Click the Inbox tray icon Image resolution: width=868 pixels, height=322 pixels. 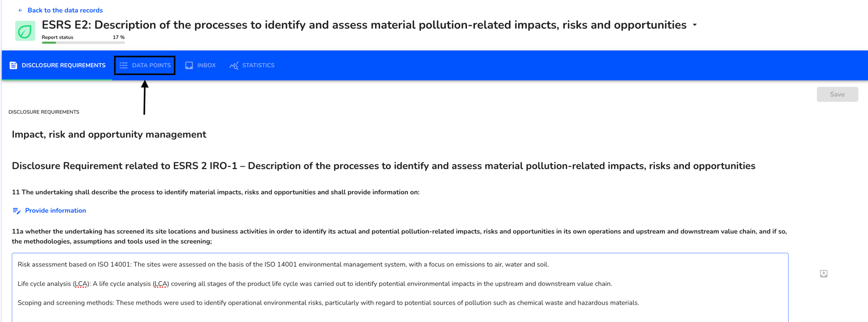(x=189, y=65)
